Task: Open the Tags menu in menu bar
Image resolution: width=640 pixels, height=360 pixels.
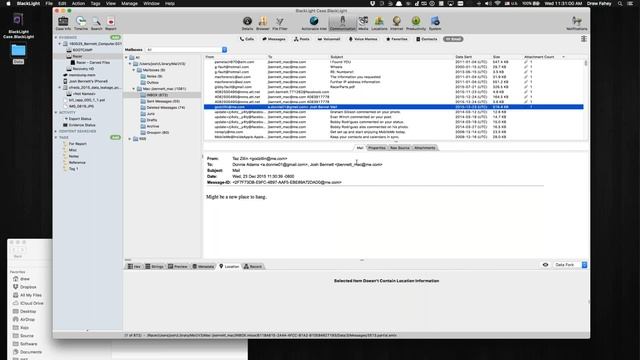Action: [95, 3]
